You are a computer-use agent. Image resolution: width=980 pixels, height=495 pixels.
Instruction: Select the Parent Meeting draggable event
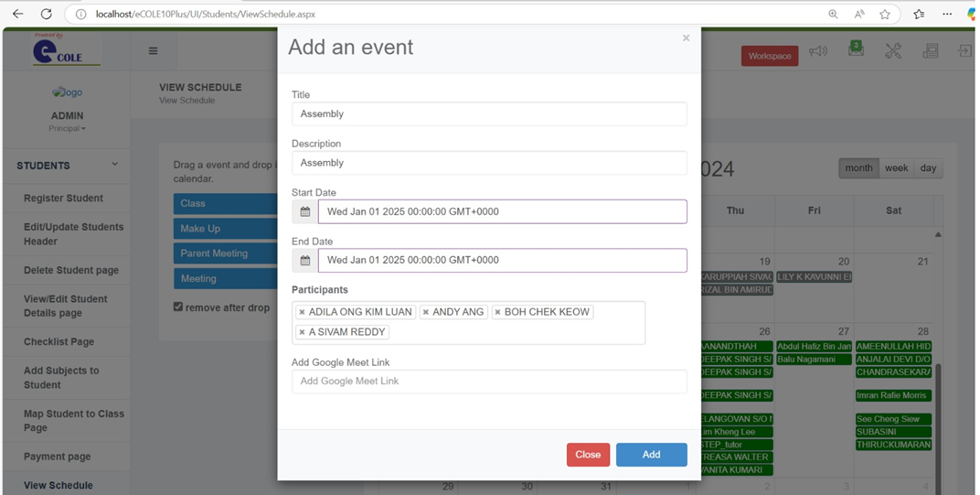tap(226, 253)
